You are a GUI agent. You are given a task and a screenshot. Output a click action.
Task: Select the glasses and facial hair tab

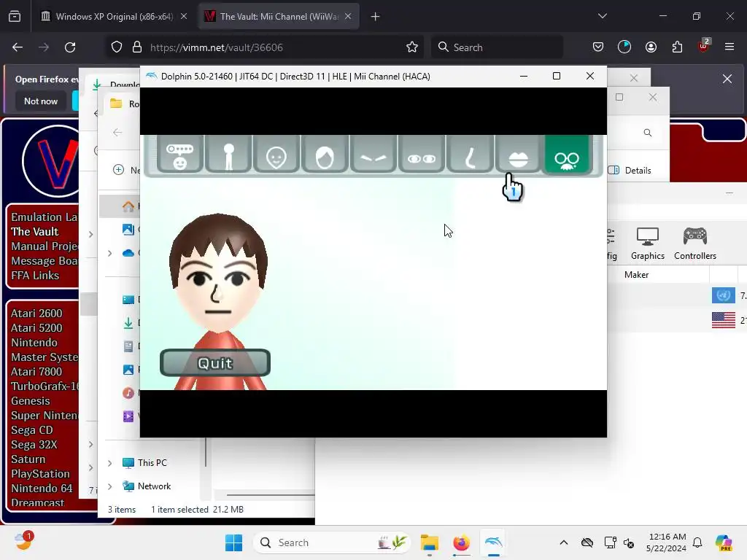click(567, 155)
